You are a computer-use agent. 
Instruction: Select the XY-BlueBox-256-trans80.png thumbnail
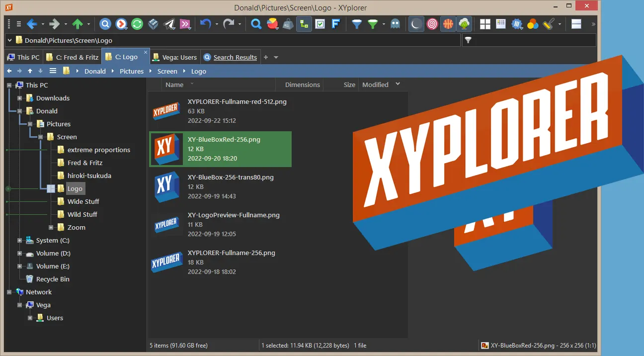tap(166, 186)
